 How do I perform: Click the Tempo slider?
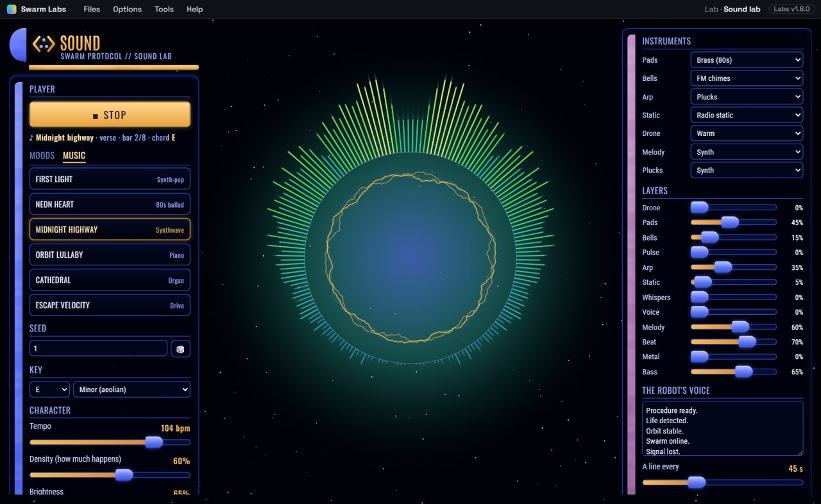tap(110, 442)
